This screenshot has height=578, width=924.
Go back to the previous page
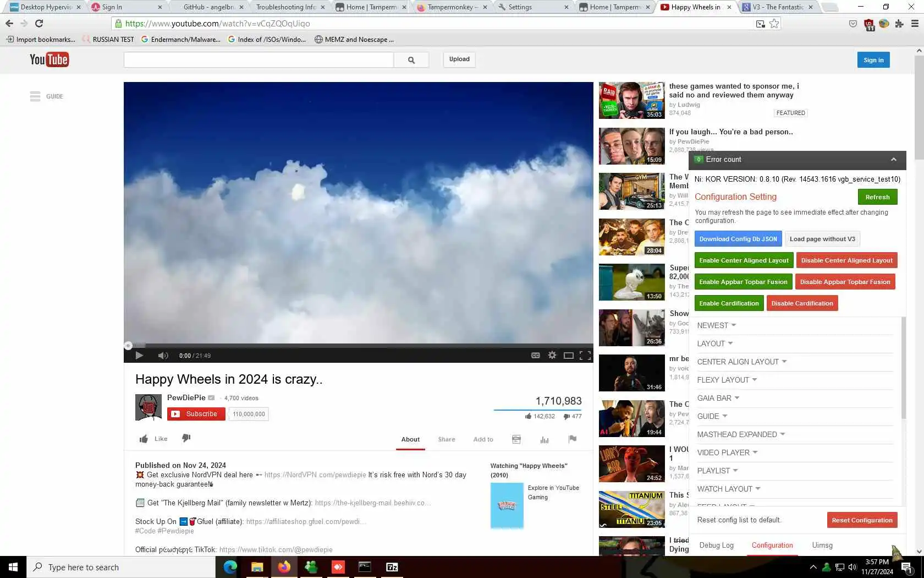click(9, 24)
